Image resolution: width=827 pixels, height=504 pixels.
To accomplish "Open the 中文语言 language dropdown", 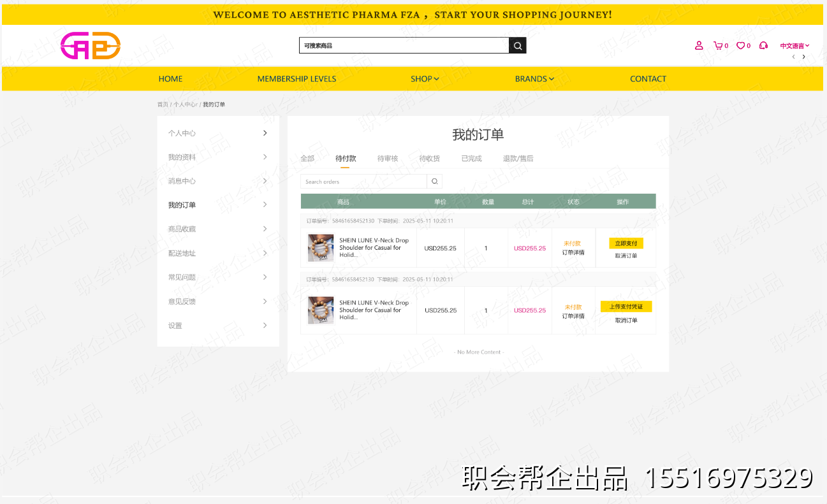I will pos(794,46).
